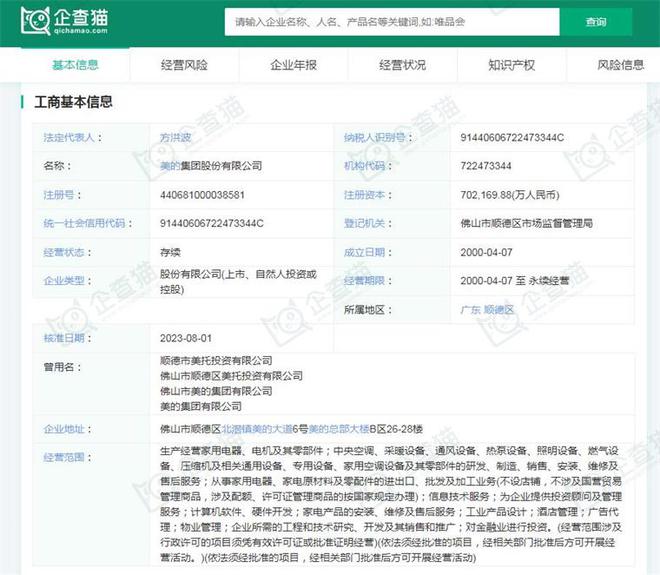Viewport: 660px width, 575px height.
Task: Select registration number 440681000038581
Action: [x=202, y=195]
